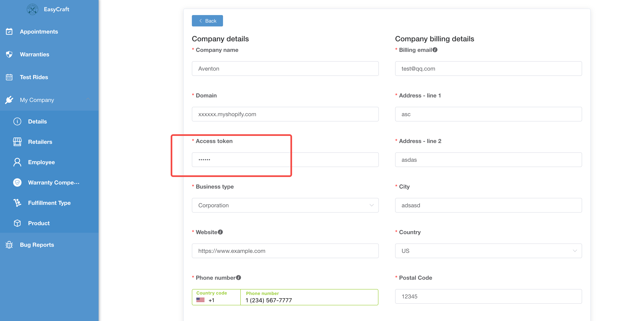Click the Phone number info icon

[x=238, y=278]
